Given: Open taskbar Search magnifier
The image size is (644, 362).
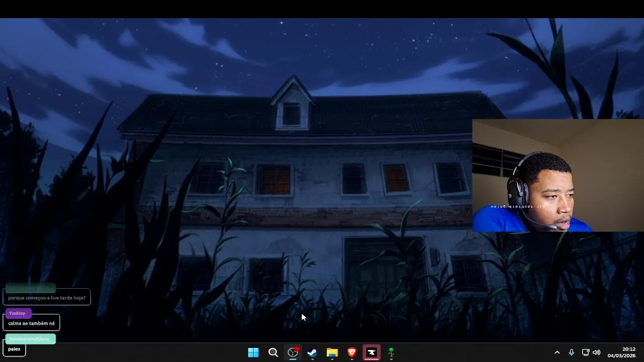Looking at the screenshot, I should pos(273,352).
